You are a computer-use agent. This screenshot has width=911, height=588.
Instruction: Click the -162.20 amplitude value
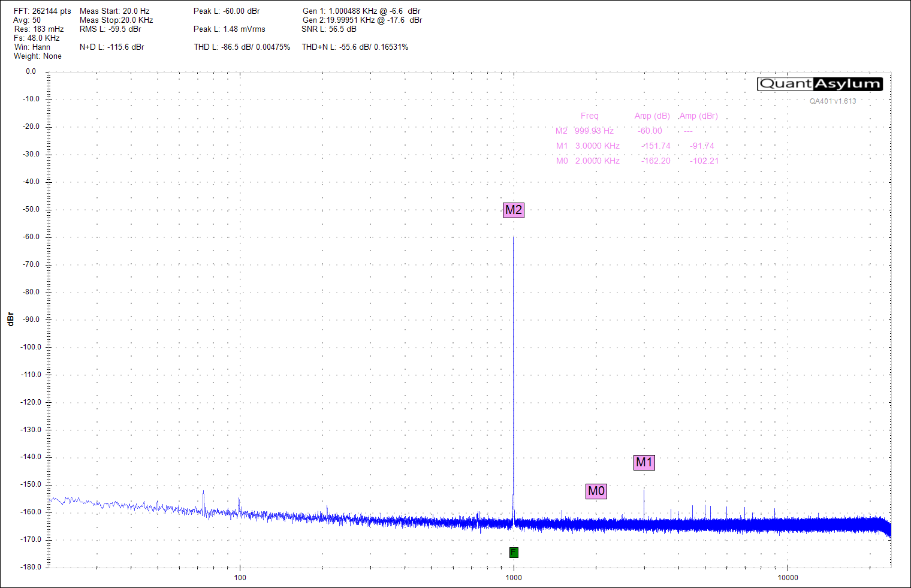pos(656,161)
